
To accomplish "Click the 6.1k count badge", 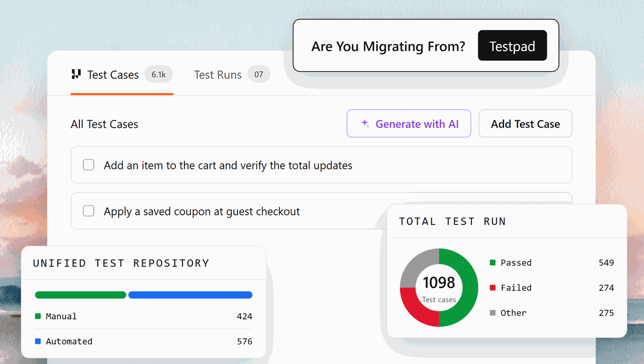I will click(x=158, y=75).
